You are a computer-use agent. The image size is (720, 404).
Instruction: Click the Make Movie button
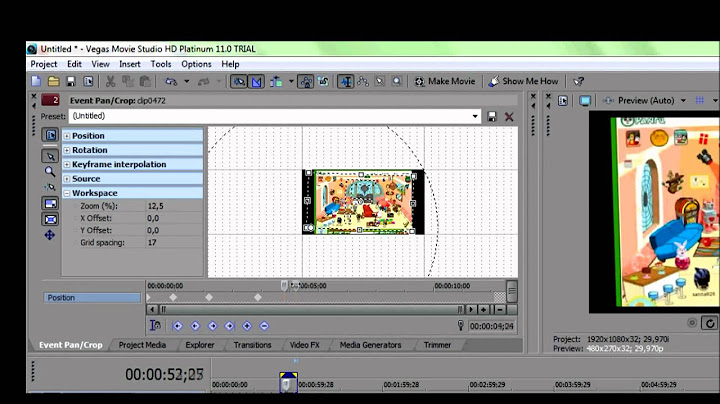(x=445, y=81)
